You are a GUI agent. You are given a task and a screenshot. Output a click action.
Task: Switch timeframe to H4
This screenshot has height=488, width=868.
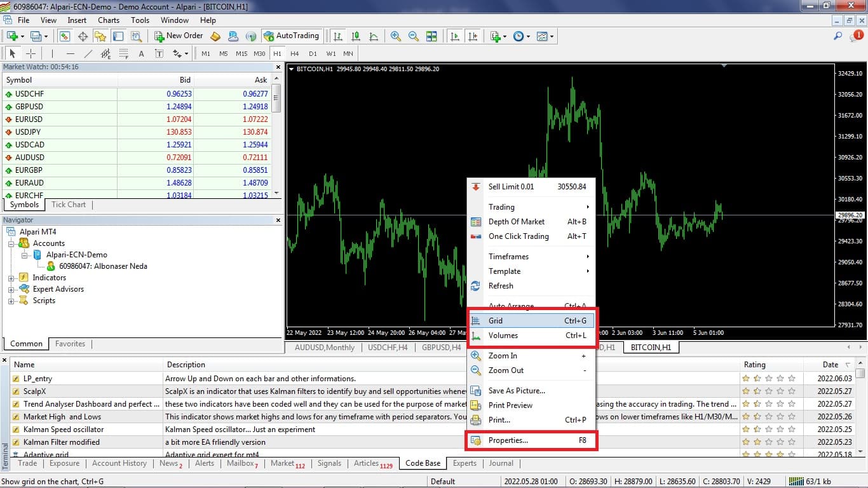tap(295, 53)
